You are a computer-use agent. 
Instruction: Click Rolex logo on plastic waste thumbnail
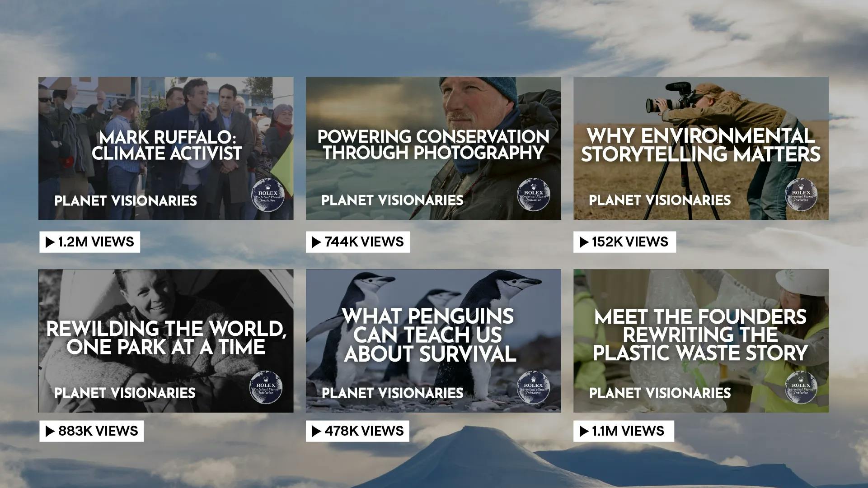pyautogui.click(x=801, y=387)
